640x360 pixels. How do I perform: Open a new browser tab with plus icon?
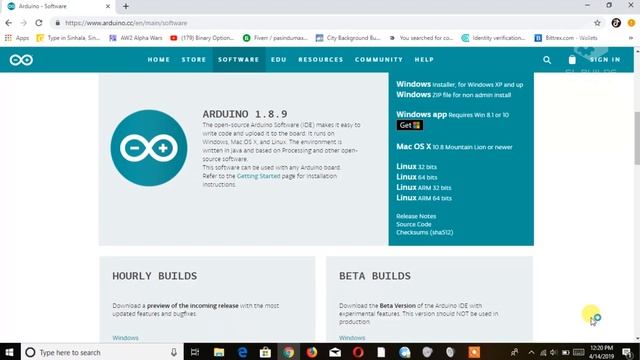tap(126, 6)
